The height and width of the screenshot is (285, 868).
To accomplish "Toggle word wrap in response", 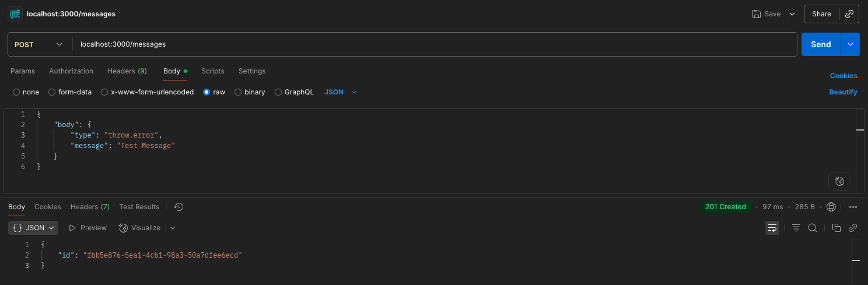I will [772, 228].
